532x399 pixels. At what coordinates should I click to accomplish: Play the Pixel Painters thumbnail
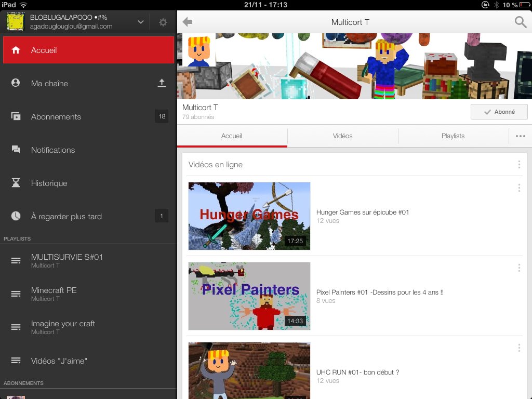[249, 296]
